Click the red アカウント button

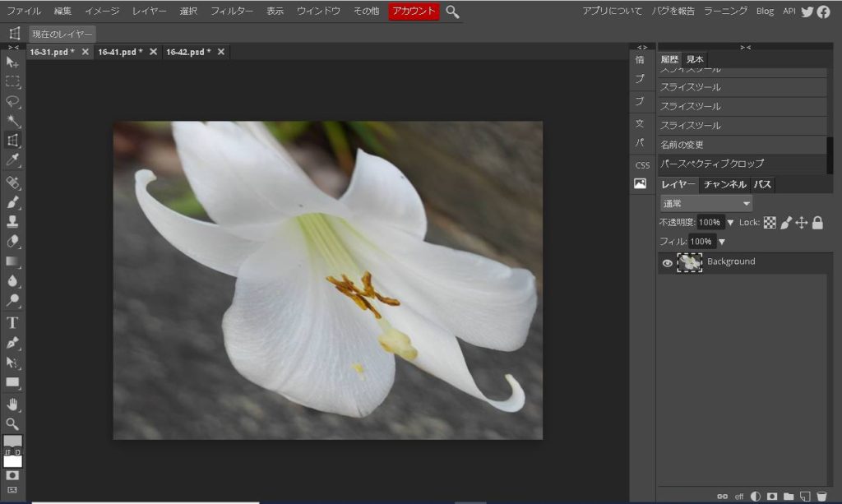pyautogui.click(x=414, y=12)
